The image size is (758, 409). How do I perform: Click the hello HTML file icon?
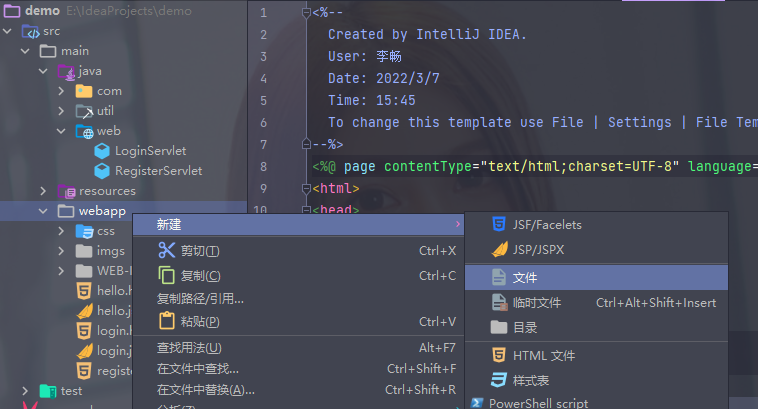point(84,291)
